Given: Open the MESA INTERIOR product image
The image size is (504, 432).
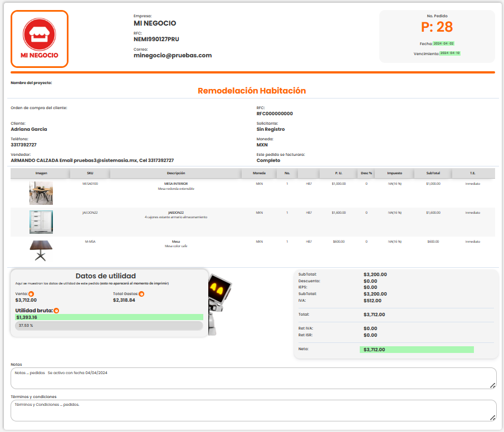Looking at the screenshot, I should click(x=41, y=193).
